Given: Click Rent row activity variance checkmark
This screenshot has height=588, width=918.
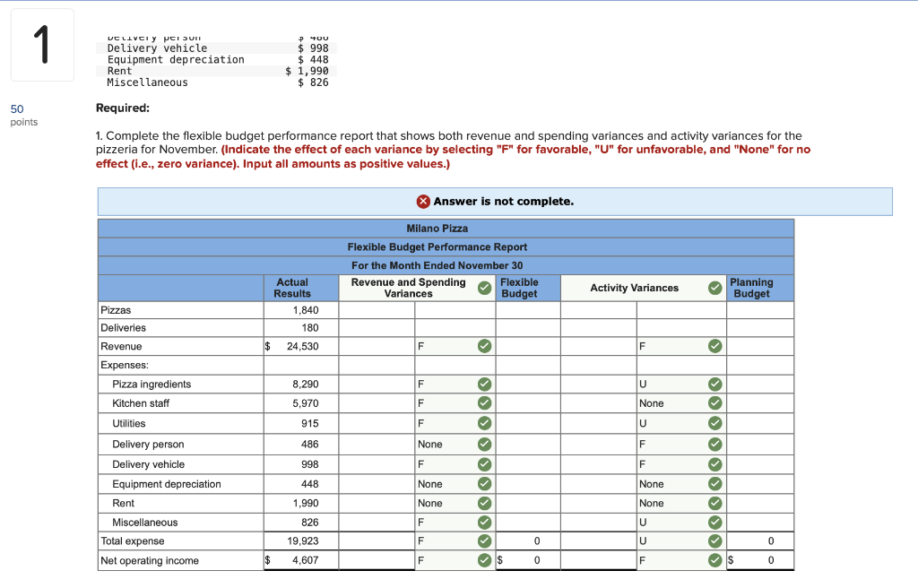Looking at the screenshot, I should [714, 503].
